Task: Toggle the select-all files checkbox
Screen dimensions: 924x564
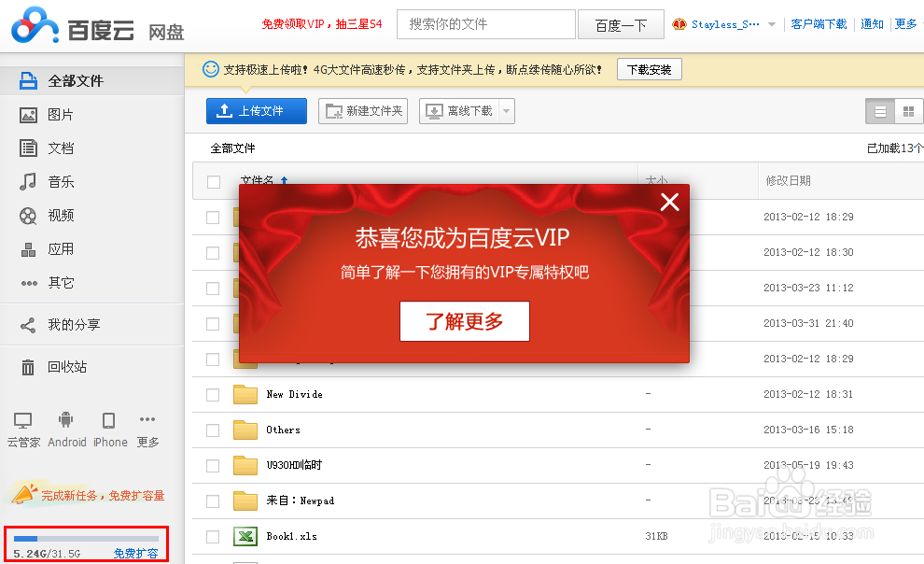Action: click(x=214, y=182)
